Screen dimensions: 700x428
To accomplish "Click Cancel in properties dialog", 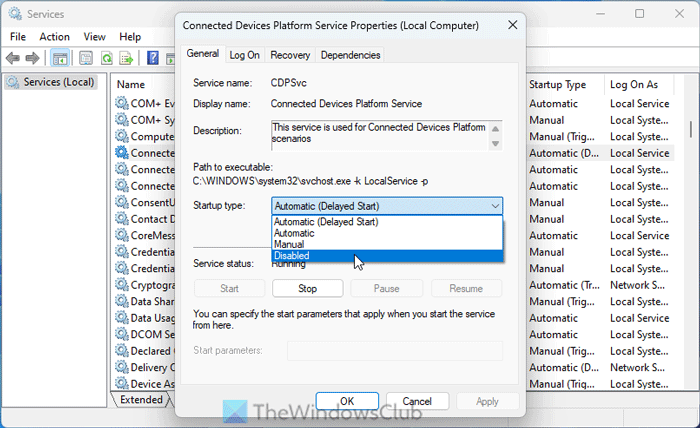I will click(x=417, y=401).
